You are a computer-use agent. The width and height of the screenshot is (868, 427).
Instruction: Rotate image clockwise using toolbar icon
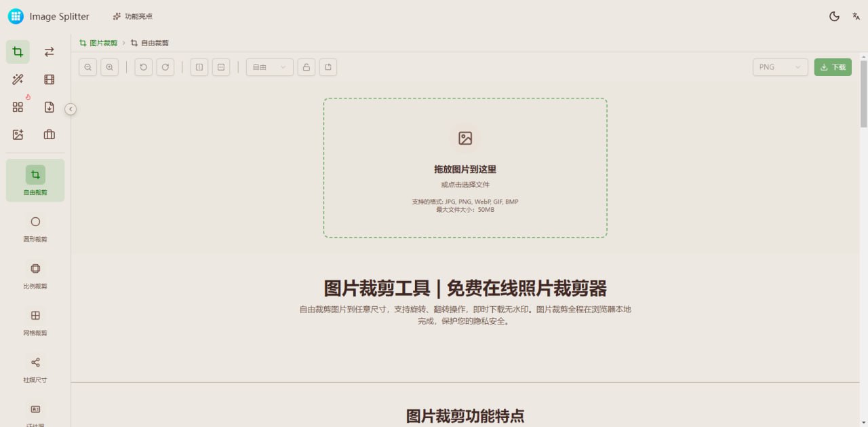165,67
